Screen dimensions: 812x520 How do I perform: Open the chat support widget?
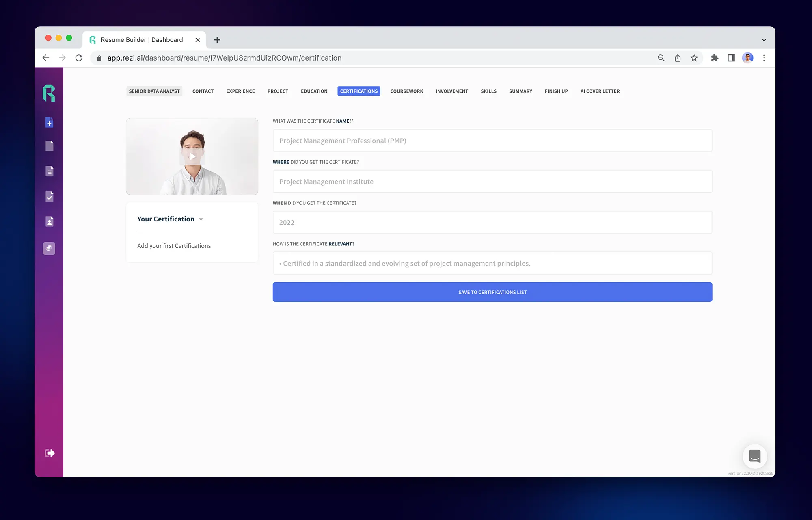coord(755,456)
